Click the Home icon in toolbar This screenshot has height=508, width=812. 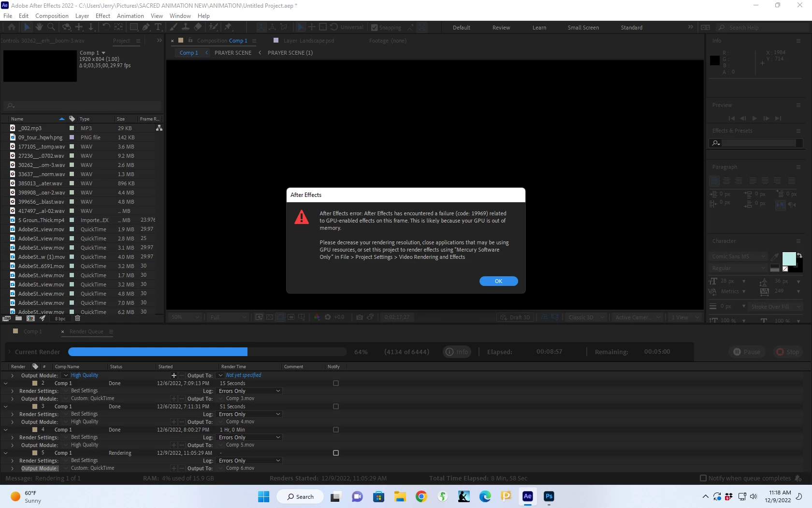point(12,27)
